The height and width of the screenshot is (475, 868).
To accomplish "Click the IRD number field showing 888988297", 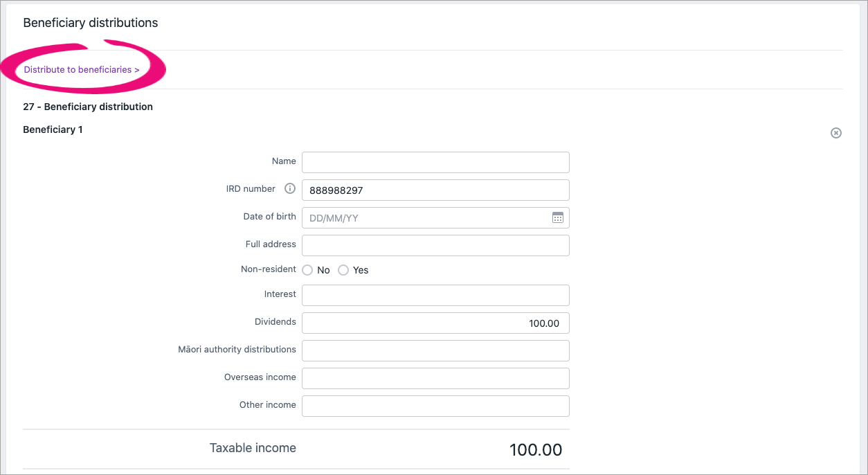I will coord(435,190).
